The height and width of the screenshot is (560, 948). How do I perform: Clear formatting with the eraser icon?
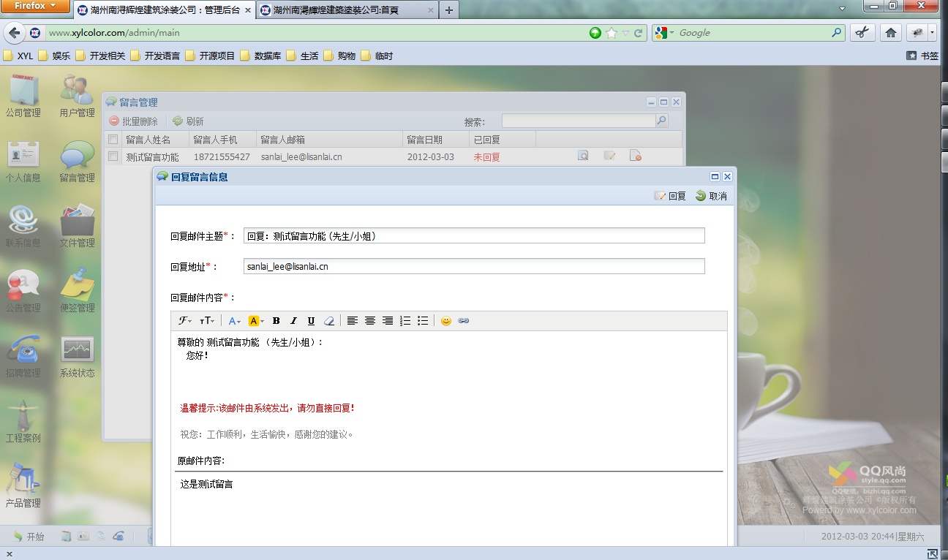pos(329,321)
